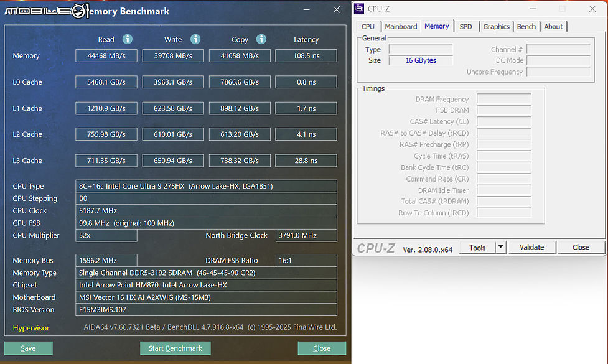Click the CPU Type field showing Core Ultra 9 275HX

click(206, 186)
